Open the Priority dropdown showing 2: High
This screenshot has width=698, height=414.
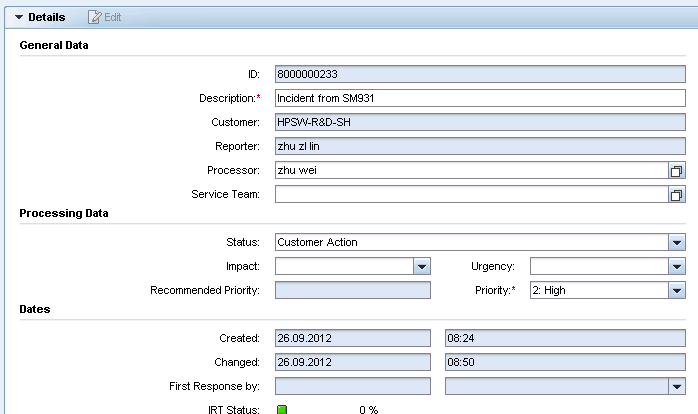coord(677,291)
